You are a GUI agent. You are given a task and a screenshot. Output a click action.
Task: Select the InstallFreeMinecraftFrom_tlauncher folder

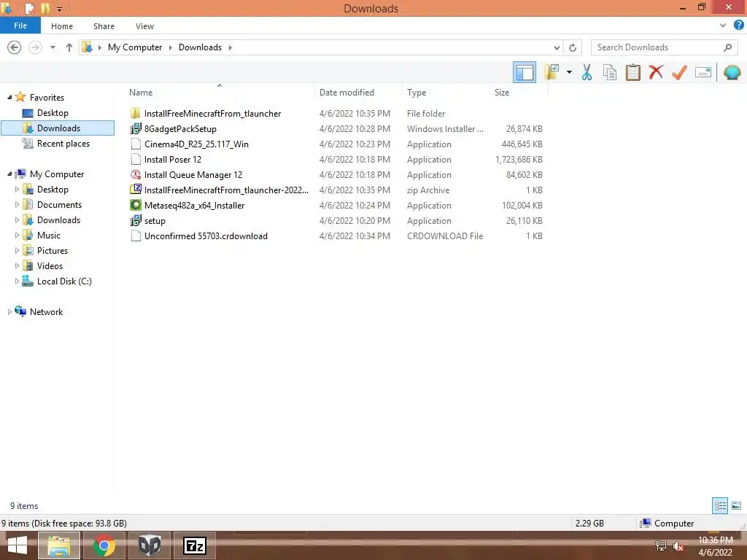[x=212, y=113]
